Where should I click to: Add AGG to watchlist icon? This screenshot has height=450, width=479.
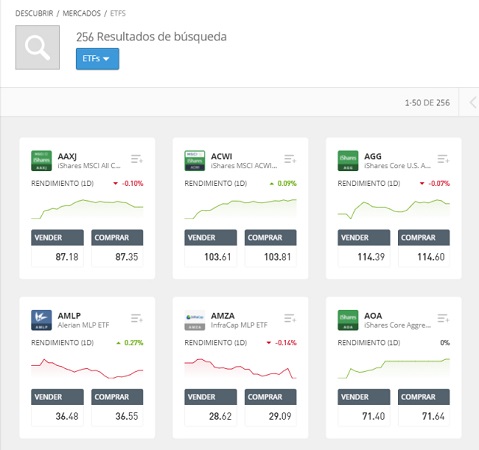[x=443, y=159]
